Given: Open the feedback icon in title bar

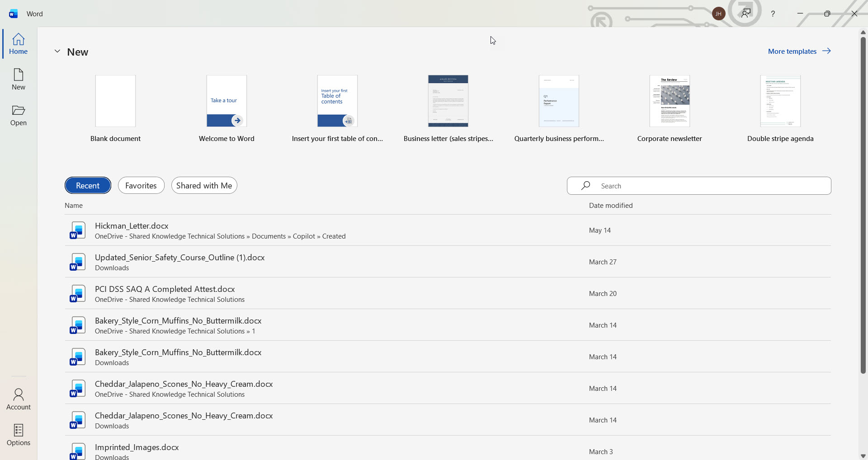Looking at the screenshot, I should point(746,13).
